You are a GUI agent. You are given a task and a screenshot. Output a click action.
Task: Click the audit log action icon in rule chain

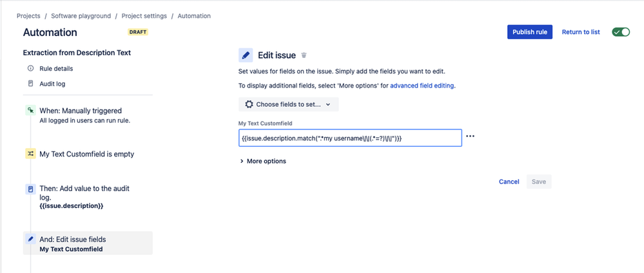[30, 189]
